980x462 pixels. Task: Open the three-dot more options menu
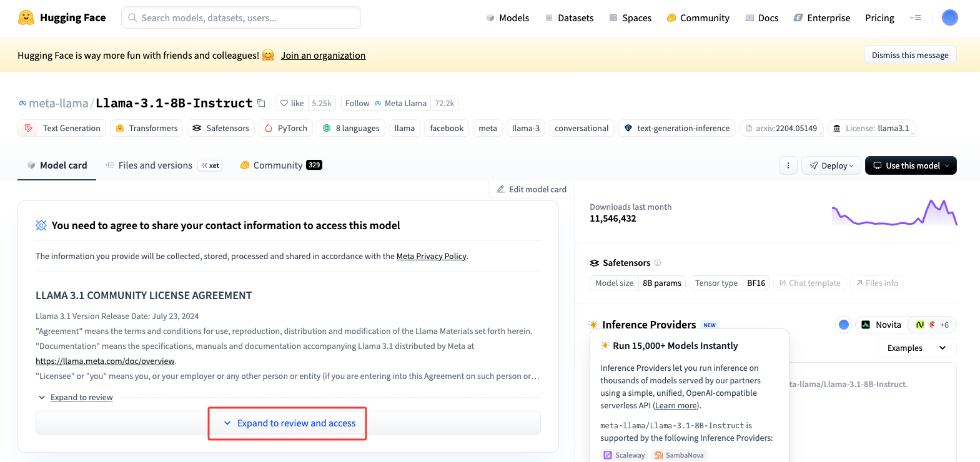[788, 165]
